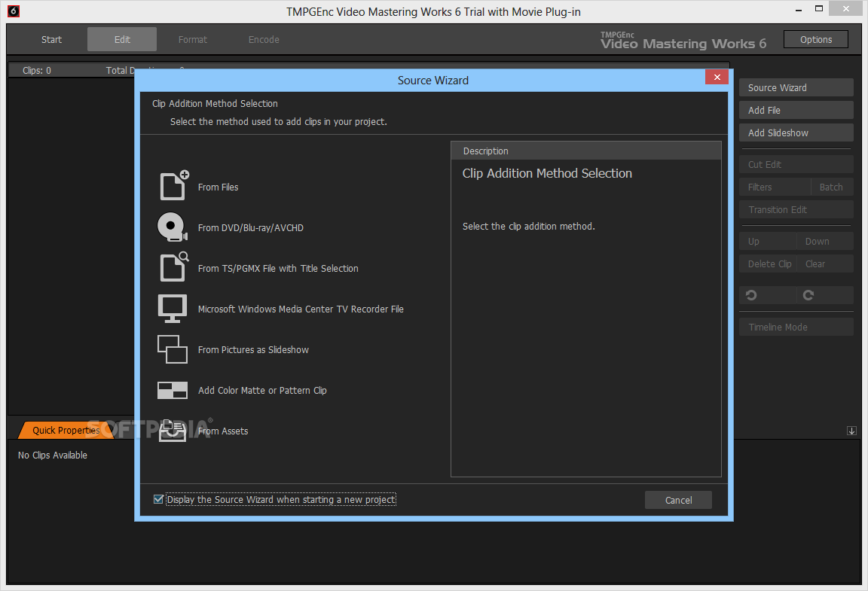
Task: Click the DVD/Blu-ray disc icon
Action: click(173, 227)
